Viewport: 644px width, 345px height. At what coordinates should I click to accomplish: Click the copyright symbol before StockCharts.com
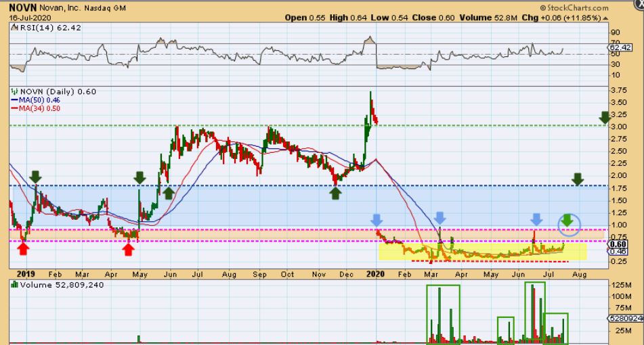coord(543,8)
